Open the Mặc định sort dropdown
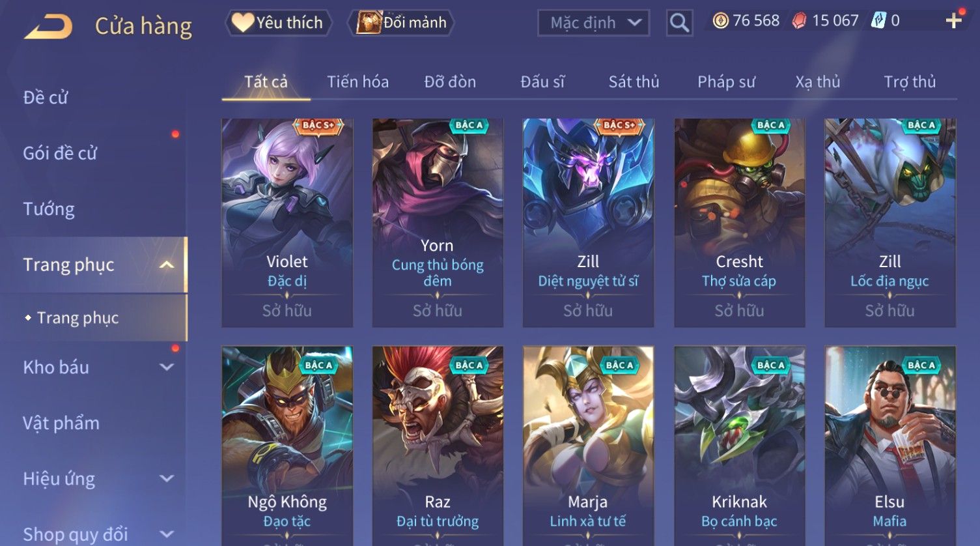Viewport: 980px width, 546px height. [x=594, y=23]
